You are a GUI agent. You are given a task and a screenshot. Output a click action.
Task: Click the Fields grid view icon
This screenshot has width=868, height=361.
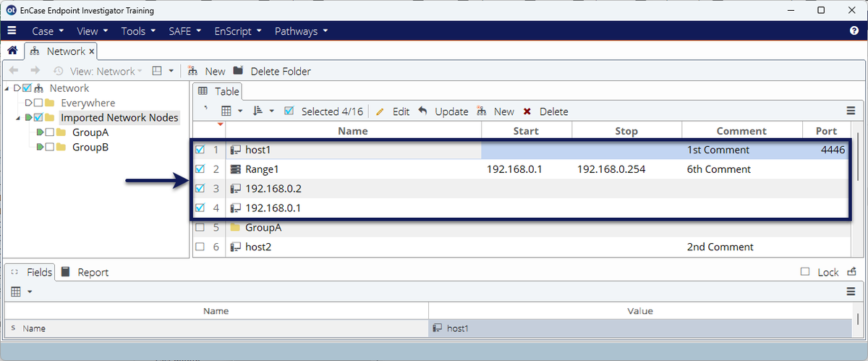(x=15, y=292)
